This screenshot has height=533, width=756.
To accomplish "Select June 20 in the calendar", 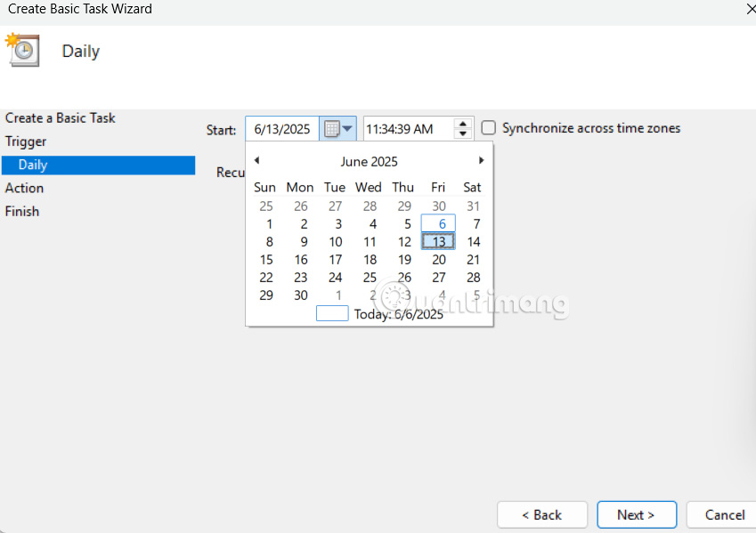I will (x=437, y=259).
